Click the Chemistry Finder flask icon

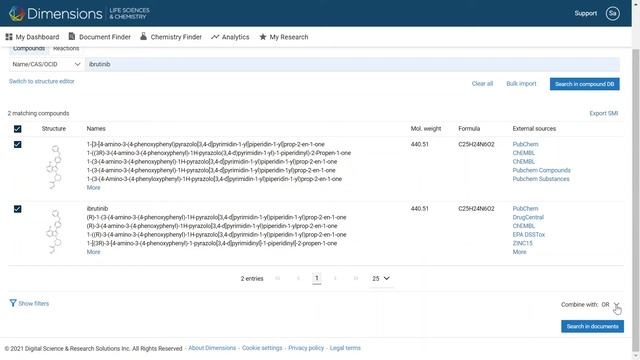[143, 36]
